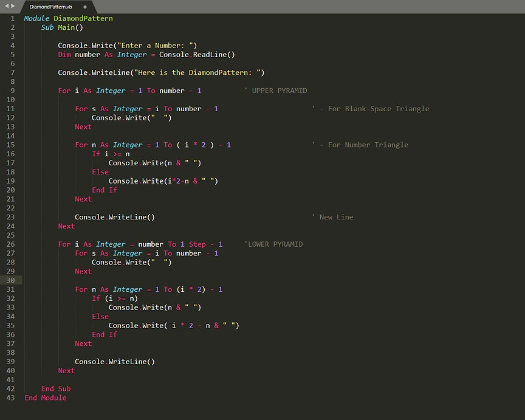Click 'End Sub' on line 42
The height and width of the screenshot is (420, 525).
(56, 389)
